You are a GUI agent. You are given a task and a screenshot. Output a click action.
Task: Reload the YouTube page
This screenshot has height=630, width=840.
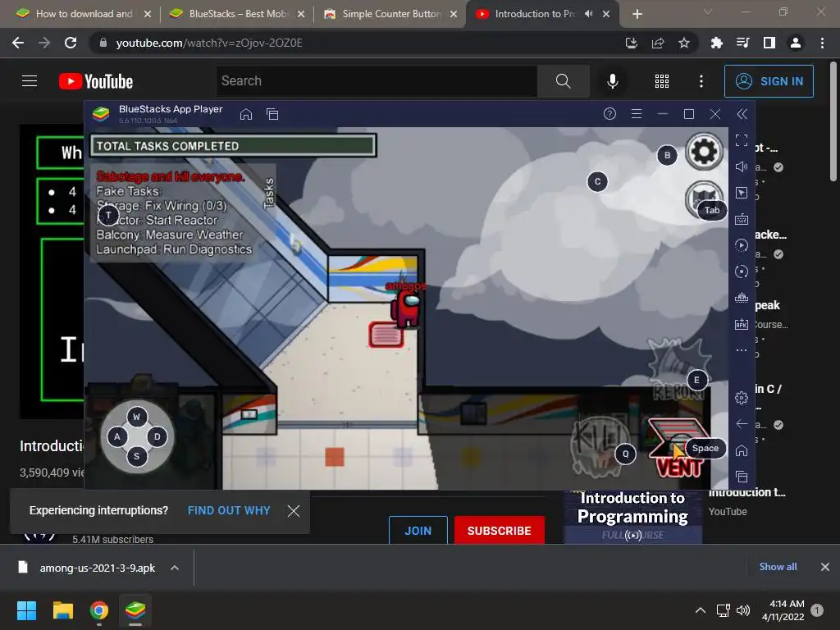coord(71,43)
